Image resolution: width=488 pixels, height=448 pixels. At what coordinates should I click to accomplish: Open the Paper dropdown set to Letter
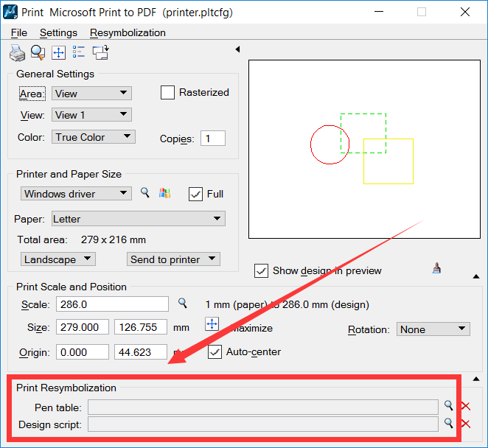point(139,219)
